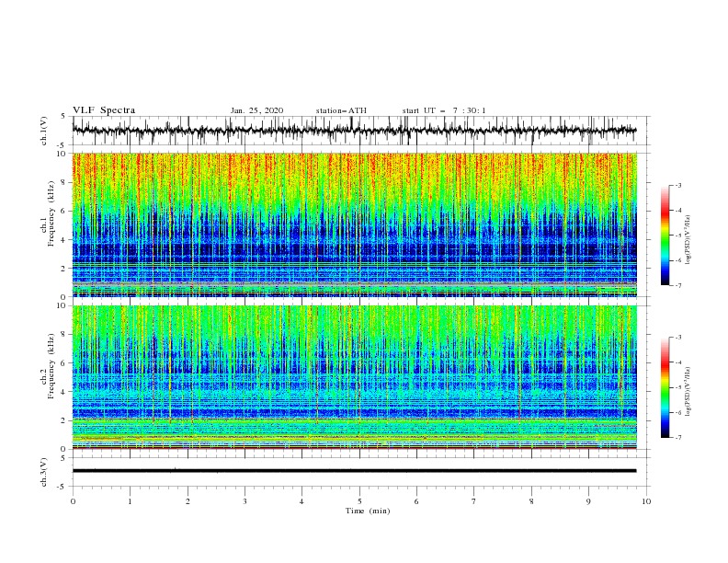The height and width of the screenshot is (563, 728).
Task: Click the 'Time (min)' axis label
Action: [x=368, y=511]
